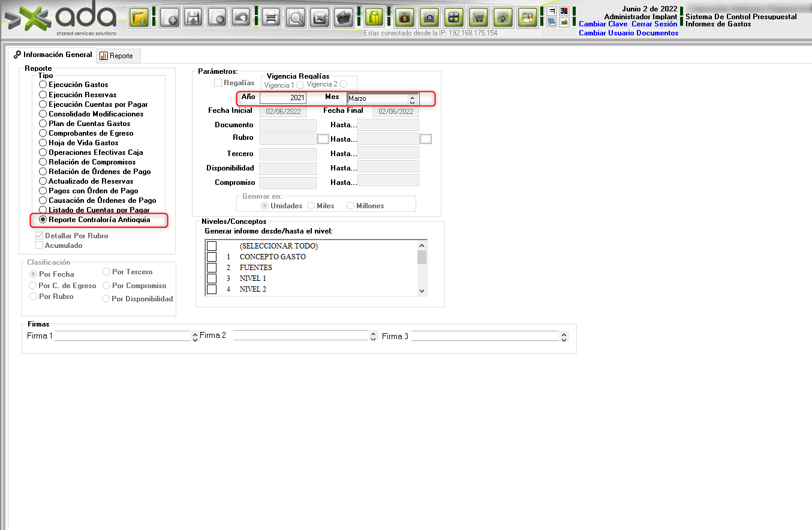
Task: Open the Información General tab
Action: click(x=53, y=55)
